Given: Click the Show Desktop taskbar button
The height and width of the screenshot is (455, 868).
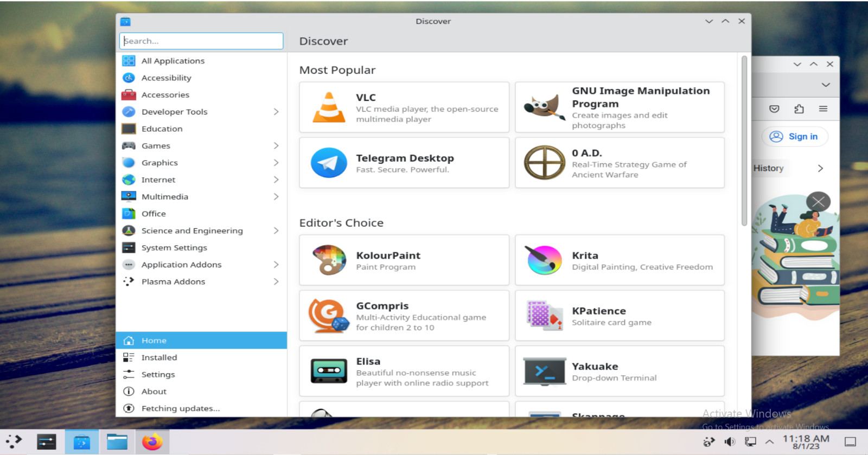Looking at the screenshot, I should 851,442.
